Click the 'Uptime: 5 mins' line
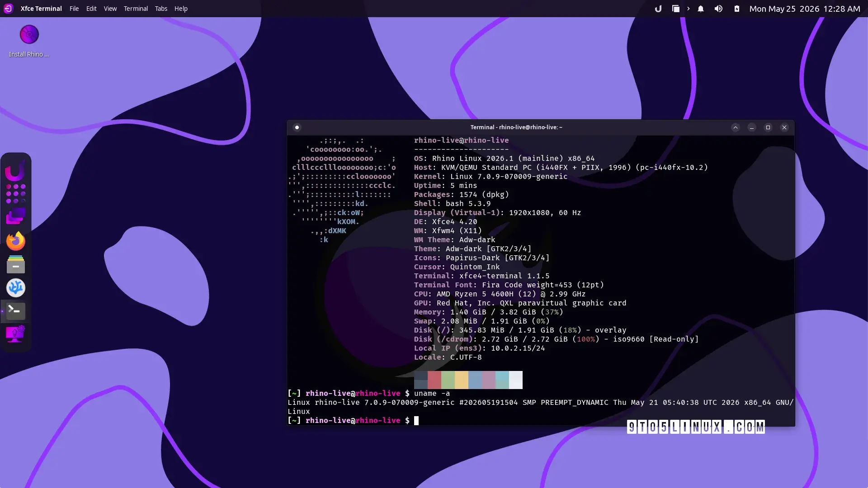 pos(445,186)
